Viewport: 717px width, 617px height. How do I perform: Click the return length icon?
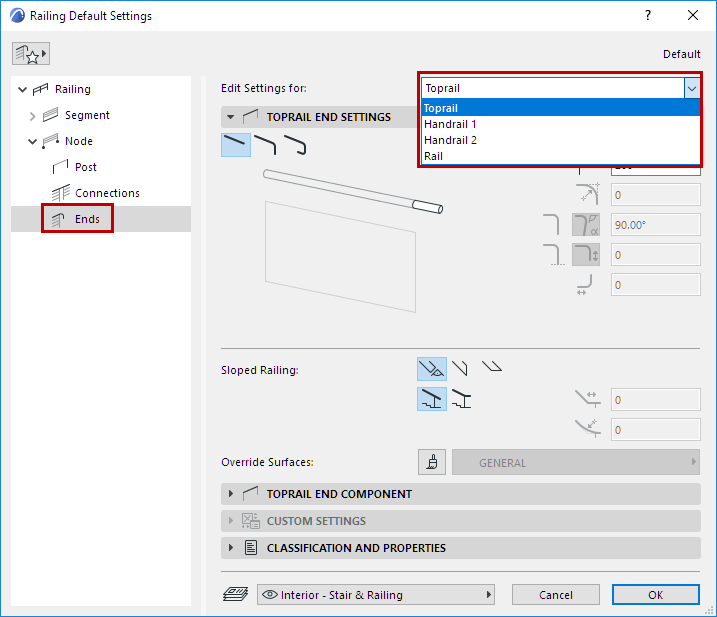pos(585,284)
